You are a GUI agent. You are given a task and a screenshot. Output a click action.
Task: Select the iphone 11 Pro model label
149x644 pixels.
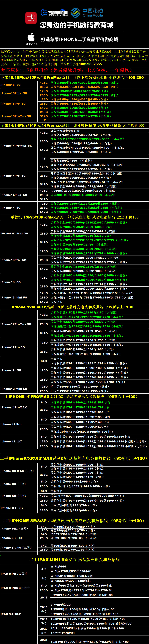click(x=11, y=424)
